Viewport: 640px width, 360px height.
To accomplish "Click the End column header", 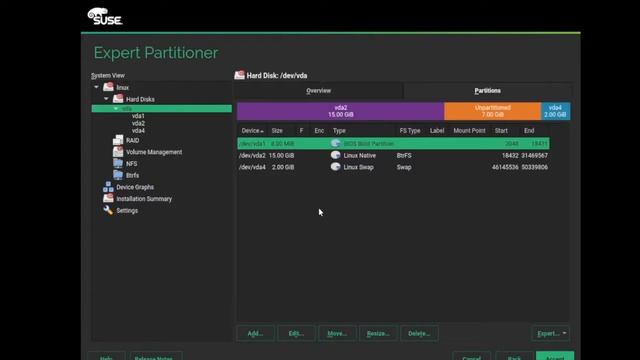I will click(x=529, y=131).
